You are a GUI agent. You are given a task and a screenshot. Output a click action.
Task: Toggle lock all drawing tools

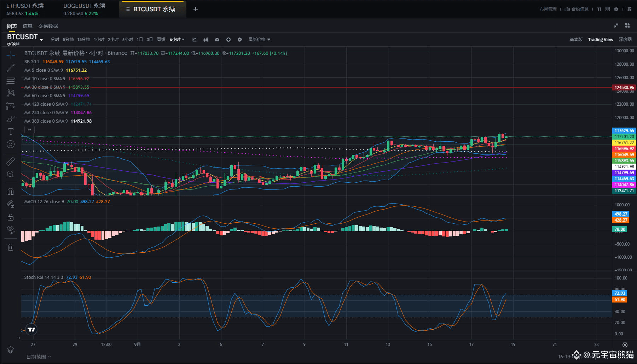[x=11, y=217]
